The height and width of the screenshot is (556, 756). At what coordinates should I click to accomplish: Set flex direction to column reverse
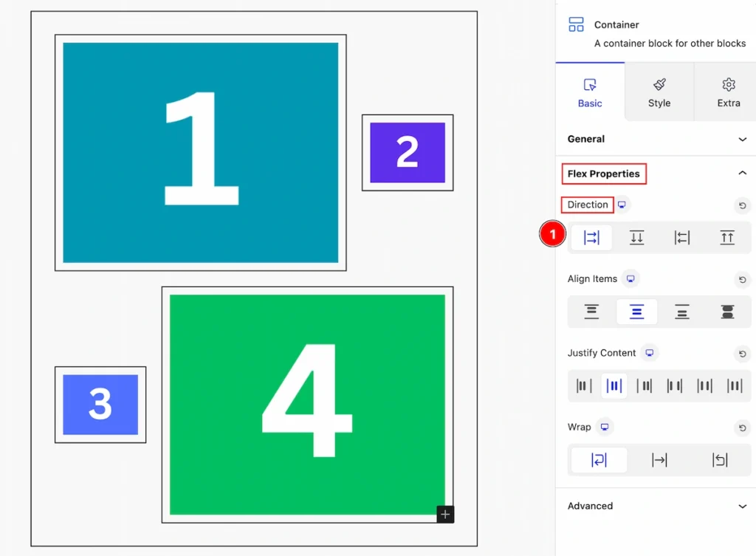click(x=727, y=238)
